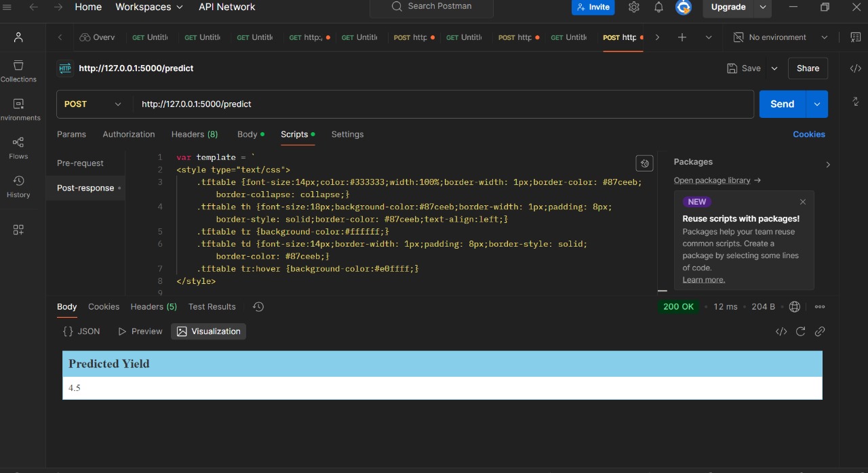Screen dimensions: 868x473
Task: Open the Cookies link
Action: click(x=808, y=134)
